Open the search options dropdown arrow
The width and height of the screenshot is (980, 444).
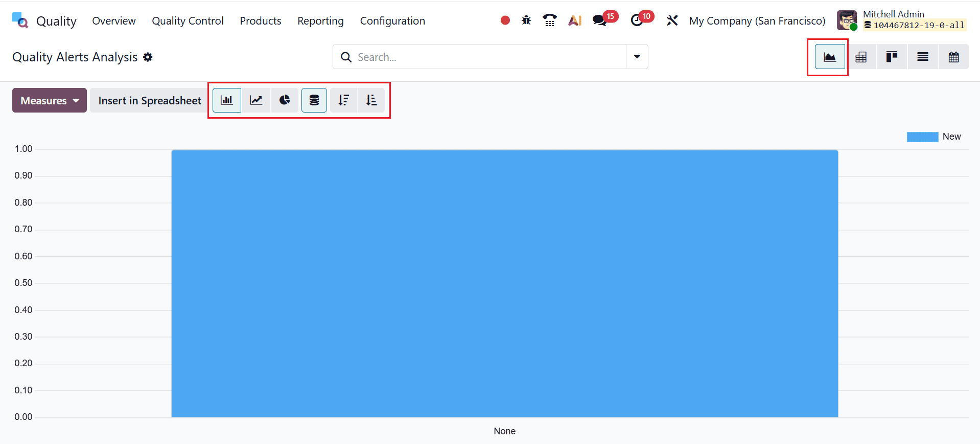pos(637,57)
